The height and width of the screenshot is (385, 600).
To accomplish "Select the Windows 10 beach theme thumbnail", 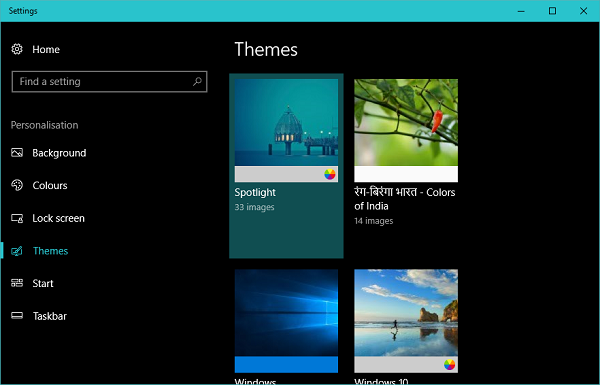I will click(x=406, y=313).
